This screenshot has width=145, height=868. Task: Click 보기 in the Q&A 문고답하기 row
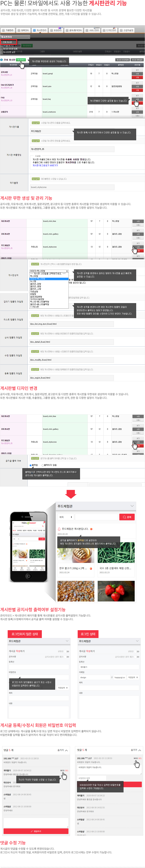click(x=137, y=83)
